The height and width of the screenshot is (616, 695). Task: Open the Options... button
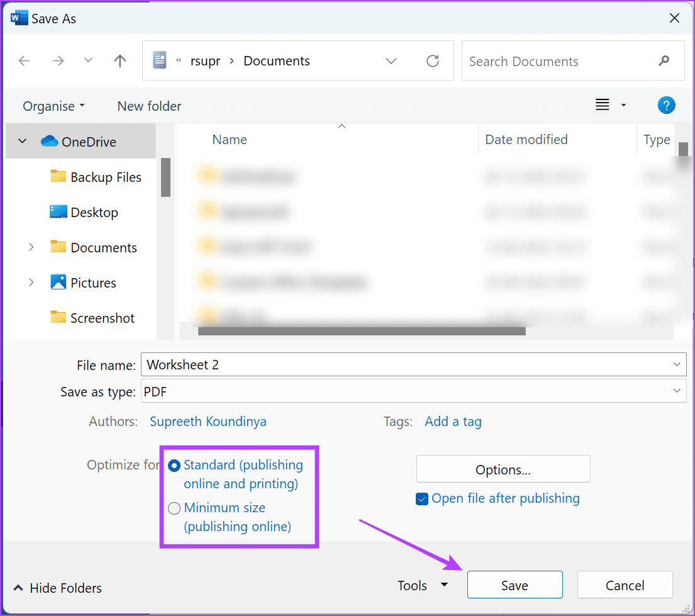(x=503, y=469)
